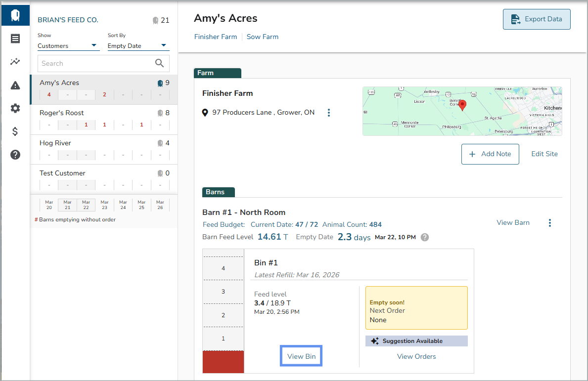This screenshot has height=381, width=588.
Task: Open Barn #1 three-dot options menu
Action: pyautogui.click(x=550, y=223)
